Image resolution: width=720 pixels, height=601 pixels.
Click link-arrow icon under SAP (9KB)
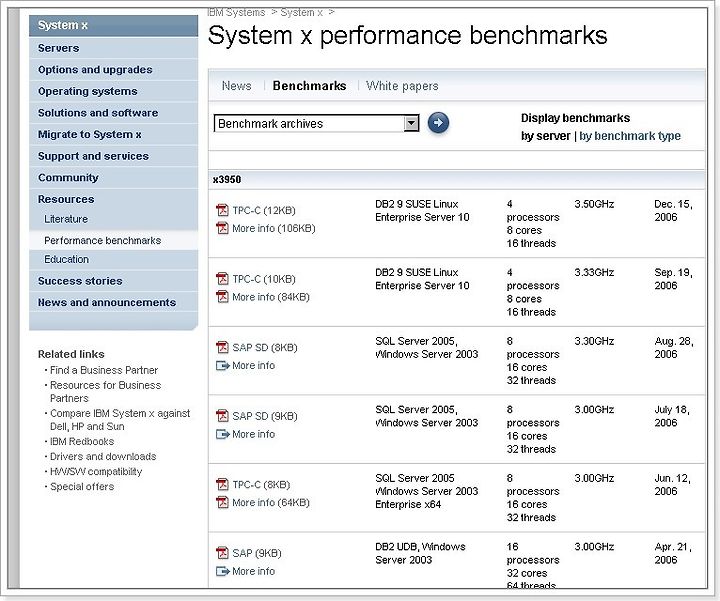click(x=222, y=571)
